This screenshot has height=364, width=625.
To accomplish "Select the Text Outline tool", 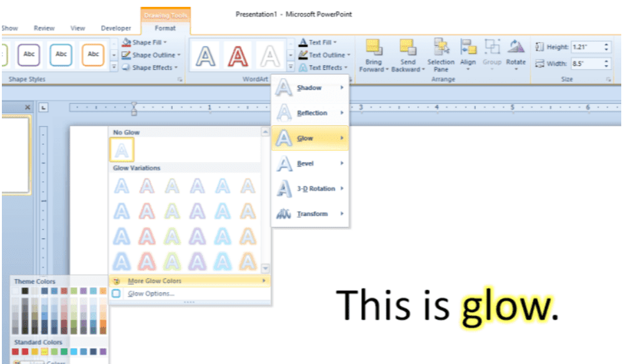I will coord(321,55).
